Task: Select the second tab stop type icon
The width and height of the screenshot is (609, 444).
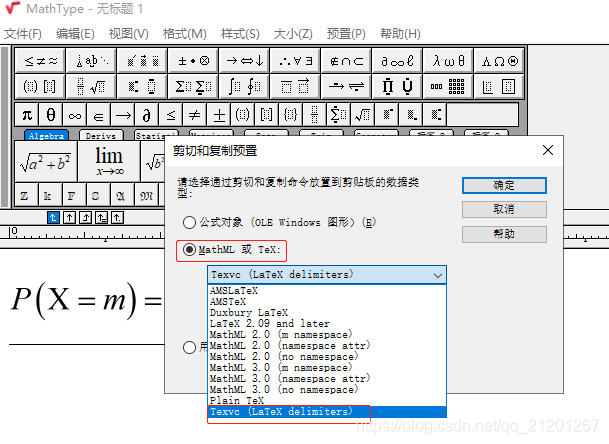Action: coord(70,218)
